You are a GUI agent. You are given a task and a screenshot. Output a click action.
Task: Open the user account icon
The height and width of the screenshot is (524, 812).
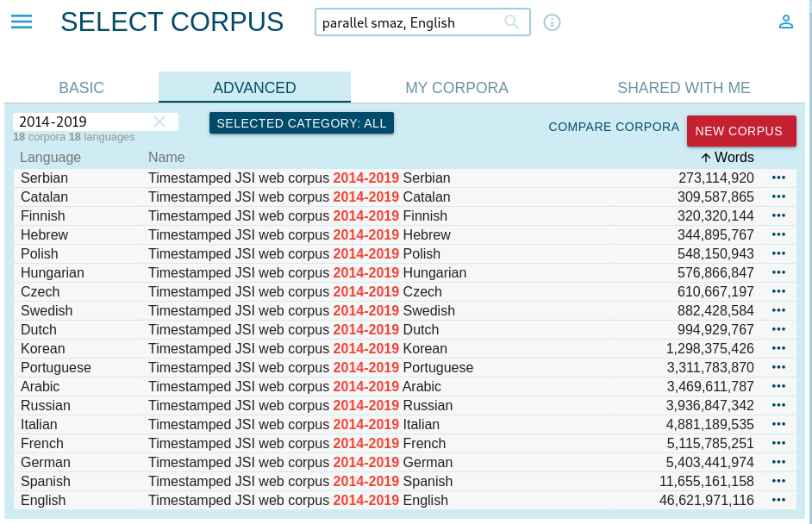(785, 22)
